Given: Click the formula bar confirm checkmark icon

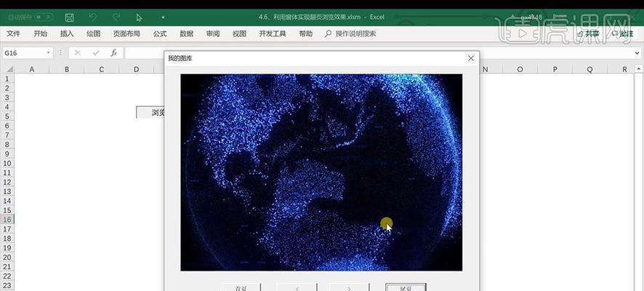Looking at the screenshot, I should [x=96, y=52].
